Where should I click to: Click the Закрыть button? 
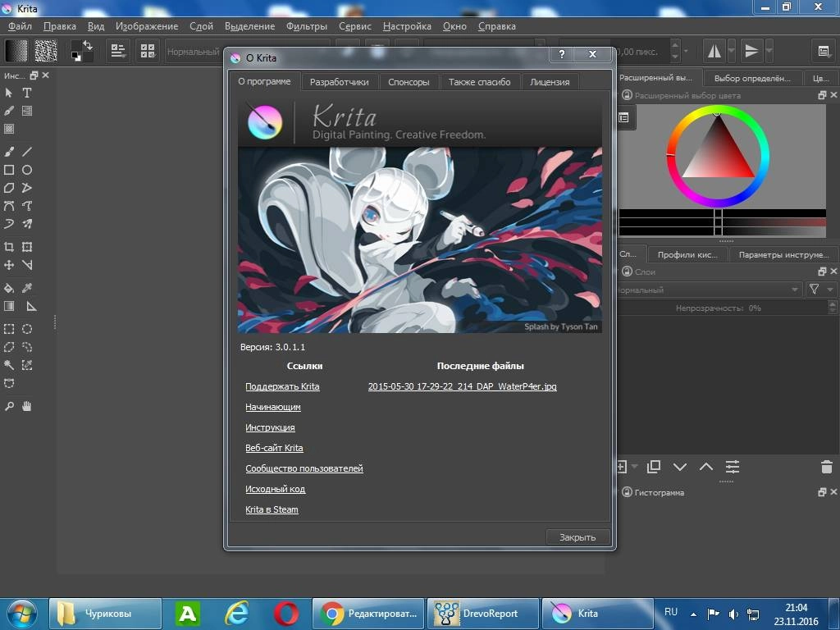(577, 537)
